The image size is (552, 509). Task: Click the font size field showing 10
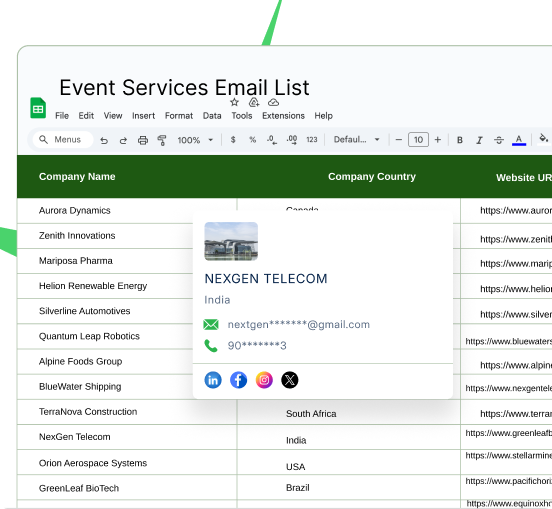[x=418, y=140]
